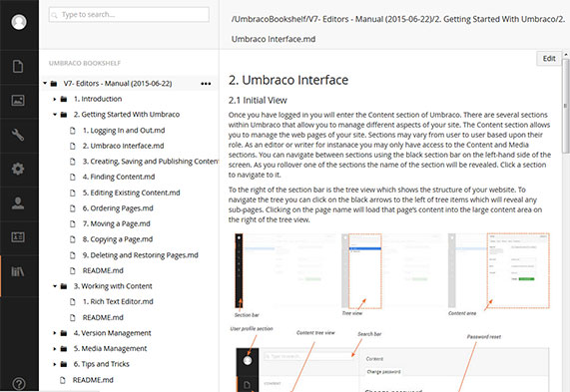Viewport: 570px width, 392px height.
Task: Click file icon of 1. Rich Text Editor.md
Action: [73, 301]
